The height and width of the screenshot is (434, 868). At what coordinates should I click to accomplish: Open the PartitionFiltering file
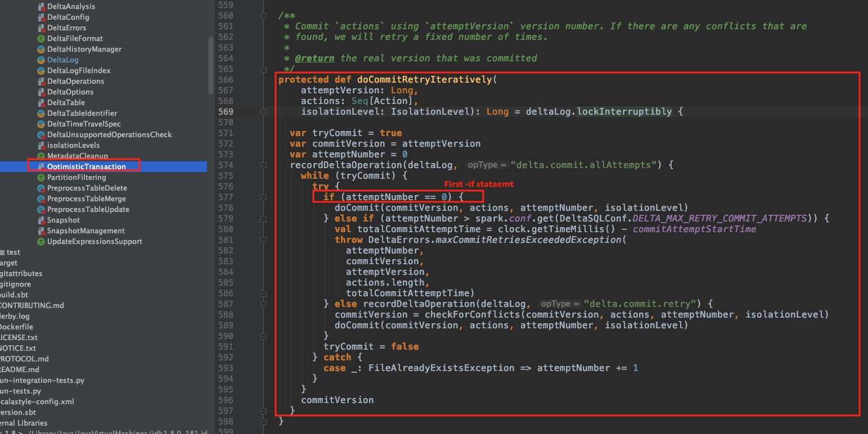click(x=77, y=178)
